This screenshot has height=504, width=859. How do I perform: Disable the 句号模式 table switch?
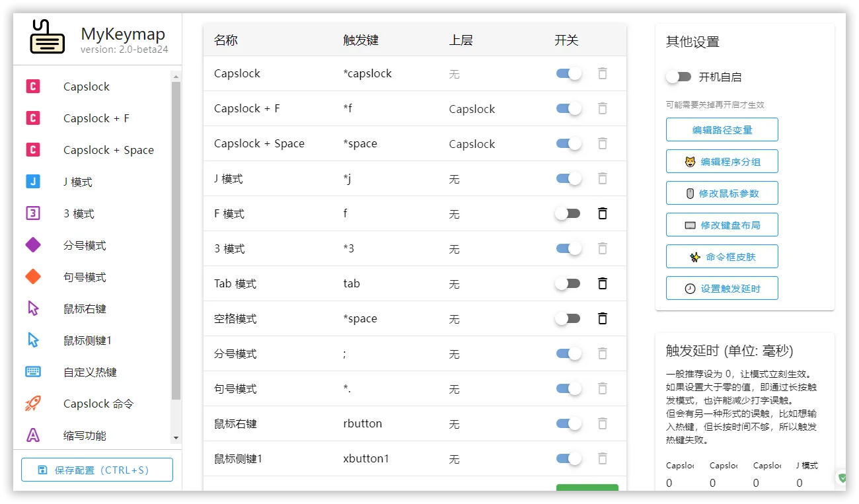568,388
